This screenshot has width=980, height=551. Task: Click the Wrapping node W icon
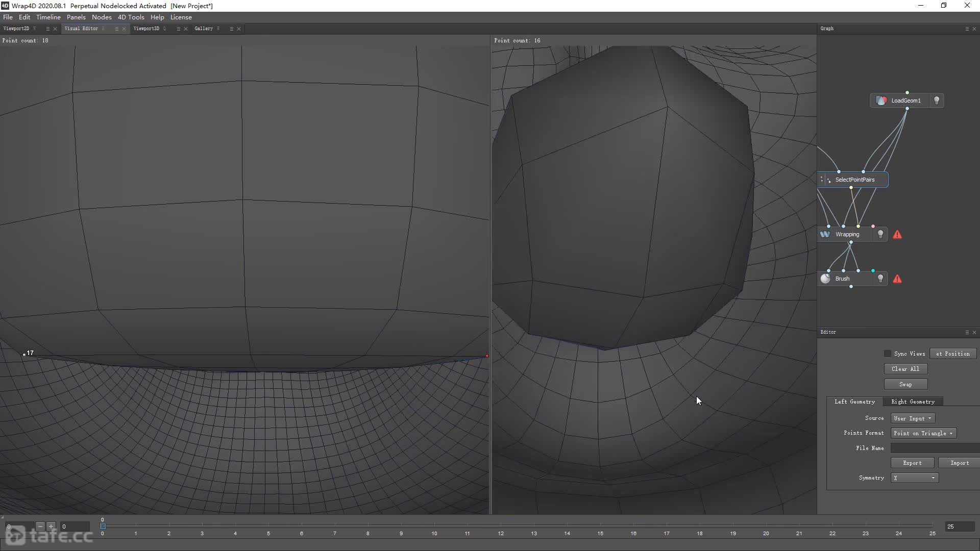pos(825,234)
